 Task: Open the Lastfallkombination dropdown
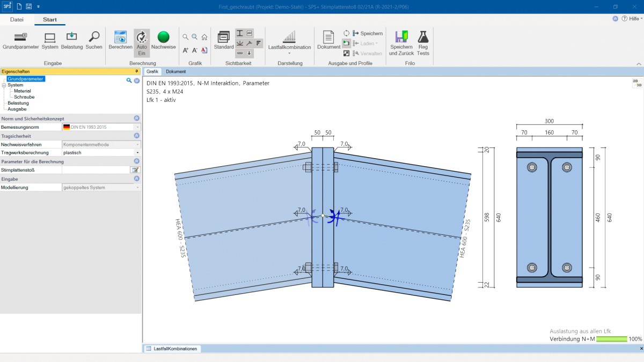click(x=289, y=43)
